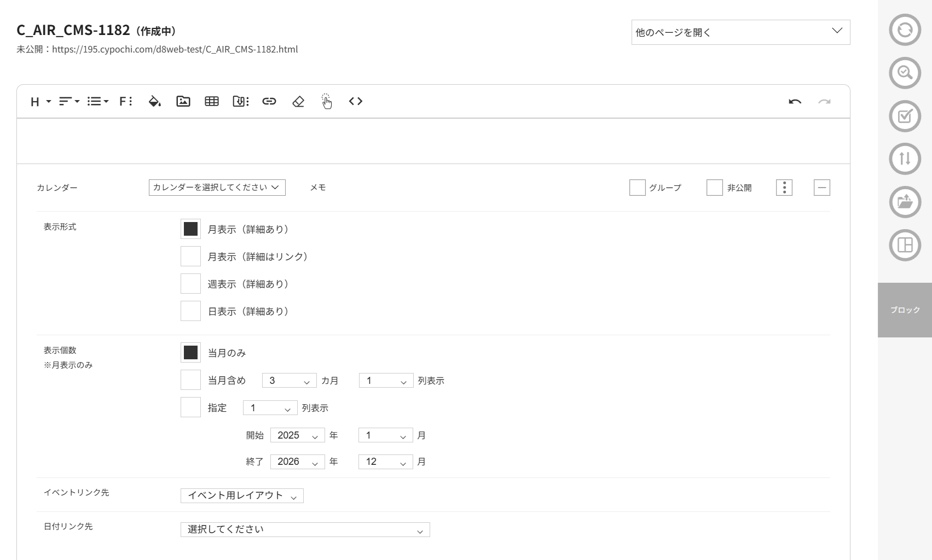
Task: Open the heading H dropdown menu
Action: click(38, 101)
